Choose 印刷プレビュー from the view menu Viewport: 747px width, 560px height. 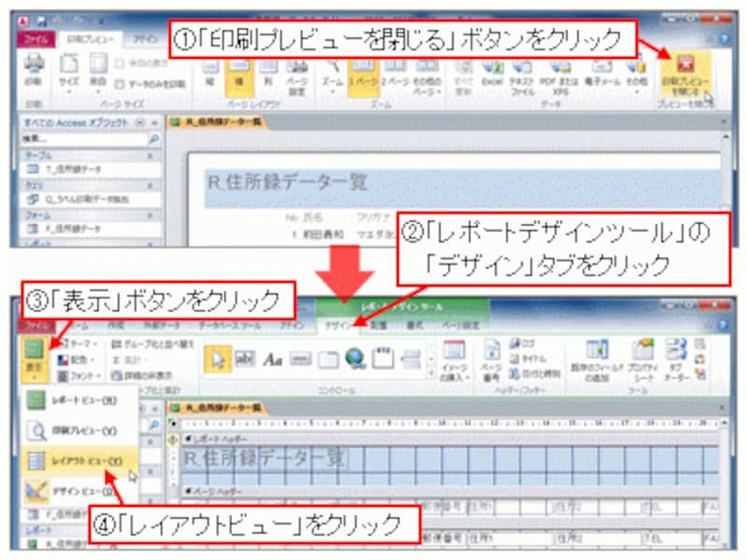pyautogui.click(x=79, y=430)
